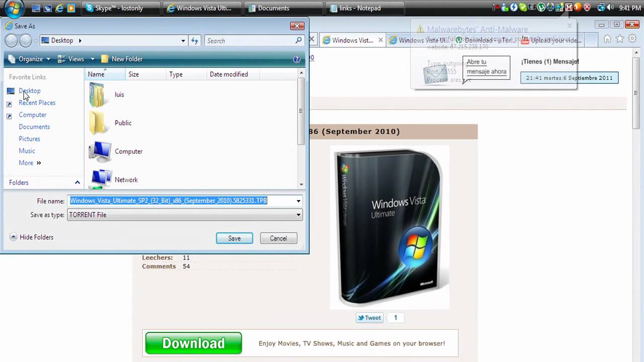This screenshot has width=644, height=362.
Task: Click network connection tray icon
Action: pyautogui.click(x=601, y=7)
